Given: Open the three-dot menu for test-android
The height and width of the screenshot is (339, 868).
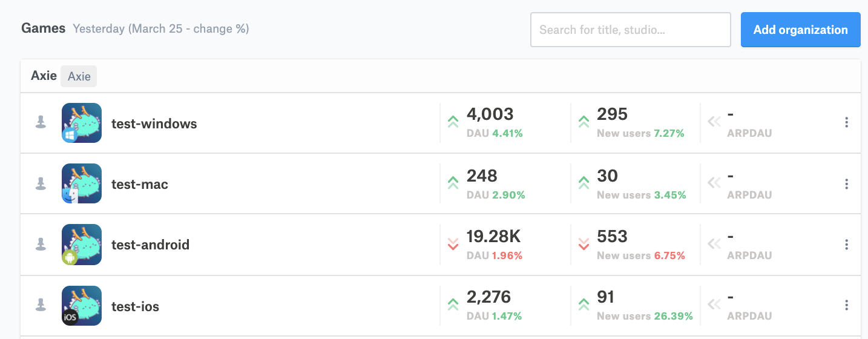Looking at the screenshot, I should pos(846,245).
